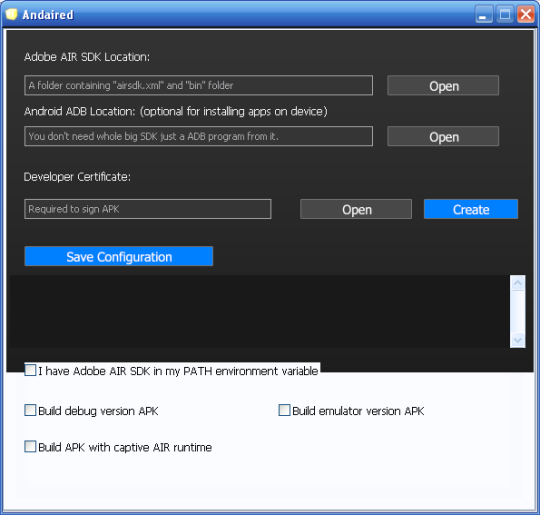Close the Andaired window

[526, 14]
